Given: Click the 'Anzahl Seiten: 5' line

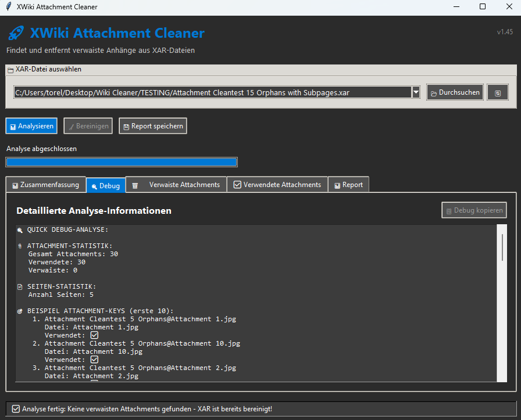Looking at the screenshot, I should click(61, 295).
